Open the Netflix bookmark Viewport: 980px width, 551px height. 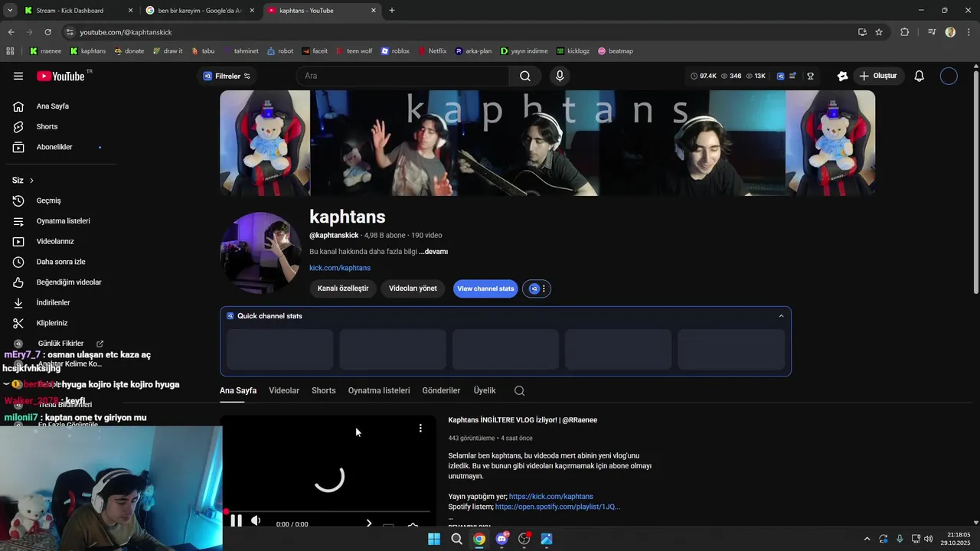431,51
